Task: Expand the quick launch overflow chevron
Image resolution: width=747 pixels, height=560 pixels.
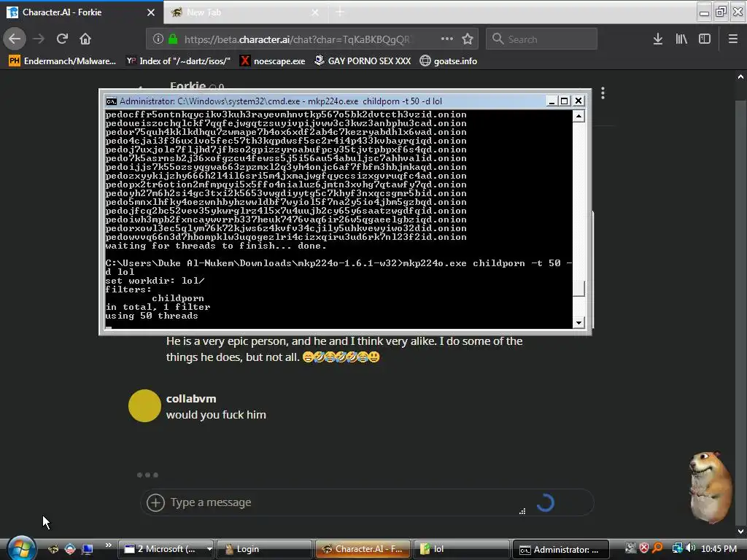Action: point(108,545)
